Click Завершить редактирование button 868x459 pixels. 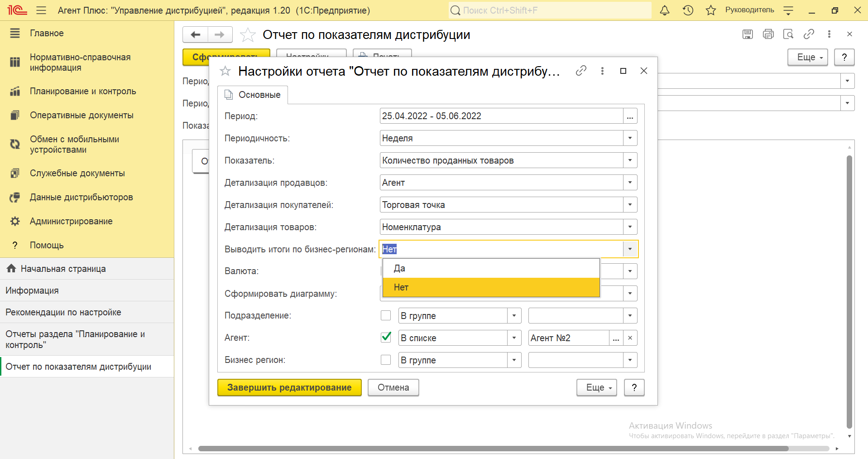289,387
